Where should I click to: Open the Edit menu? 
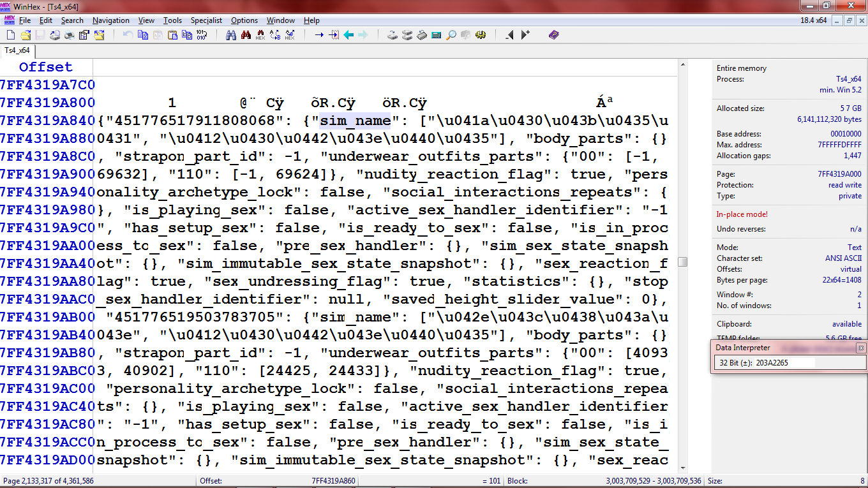click(46, 20)
